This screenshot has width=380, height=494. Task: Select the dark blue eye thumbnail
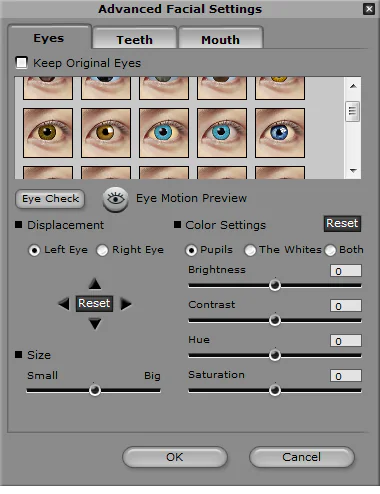click(280, 133)
